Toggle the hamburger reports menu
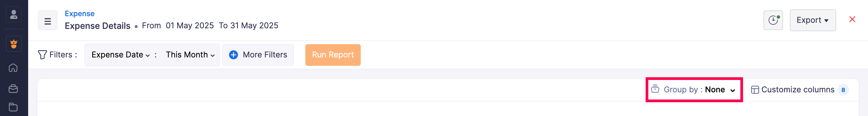 tap(47, 21)
